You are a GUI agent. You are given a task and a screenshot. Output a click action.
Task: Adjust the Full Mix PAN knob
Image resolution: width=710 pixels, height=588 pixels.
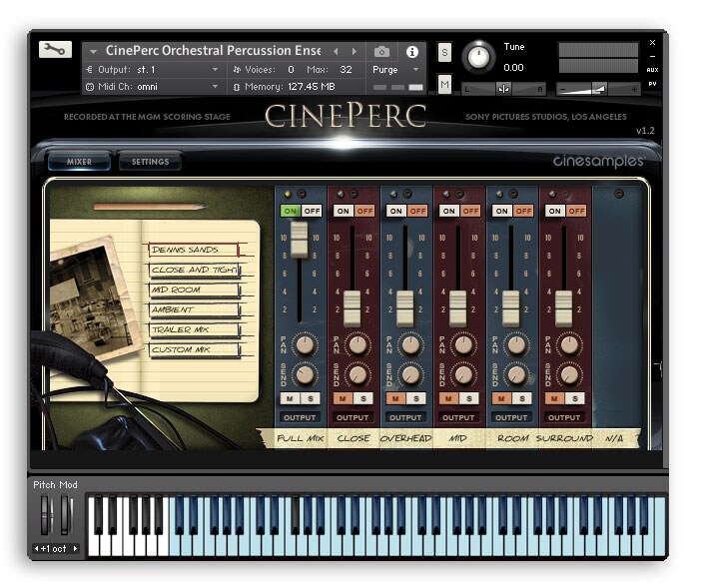pos(305,345)
